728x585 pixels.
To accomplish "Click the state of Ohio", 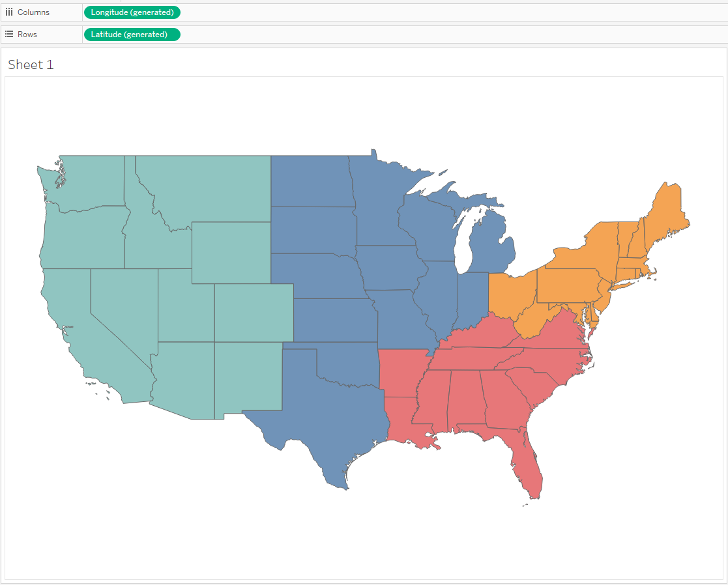I will point(512,294).
